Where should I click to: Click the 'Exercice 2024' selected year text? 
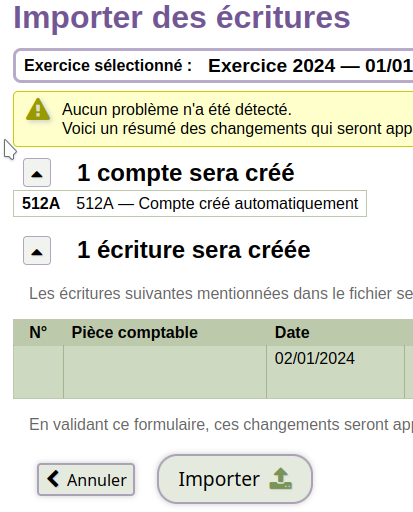click(271, 66)
